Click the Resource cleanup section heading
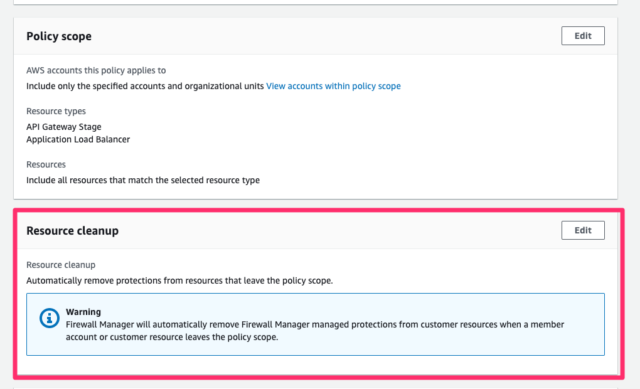The width and height of the screenshot is (640, 389). (72, 231)
